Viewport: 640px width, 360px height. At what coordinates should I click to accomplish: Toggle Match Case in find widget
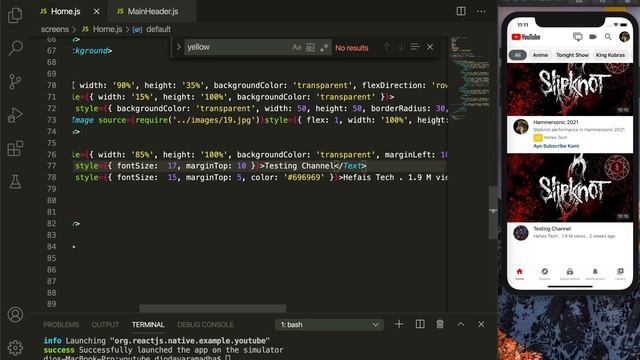[296, 47]
